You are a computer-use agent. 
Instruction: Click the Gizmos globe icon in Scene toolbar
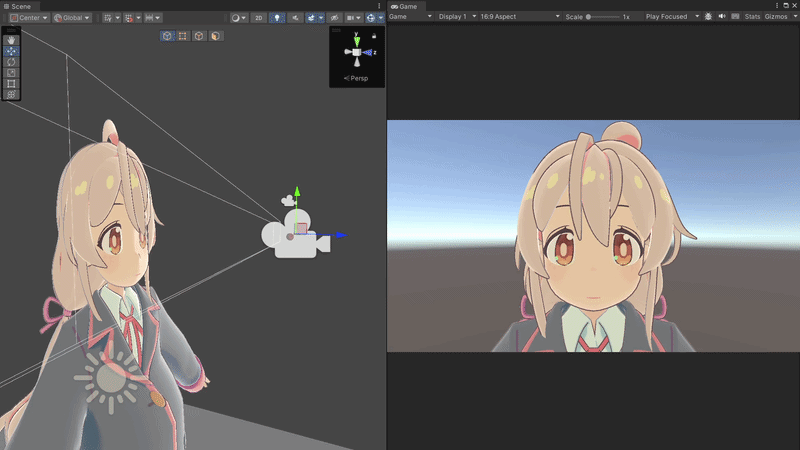[370, 18]
